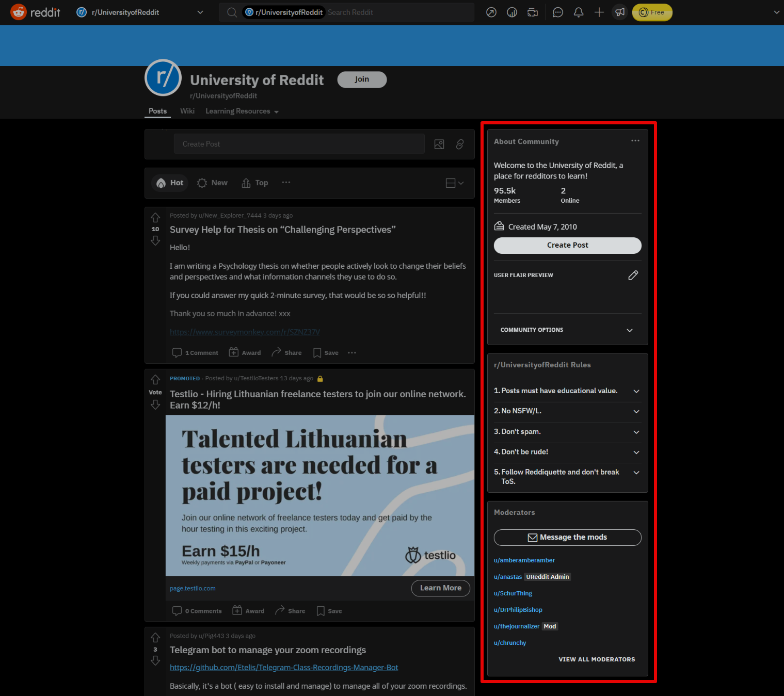Upvote the Testlio promoted post
Viewport: 784px width, 696px height.
155,380
